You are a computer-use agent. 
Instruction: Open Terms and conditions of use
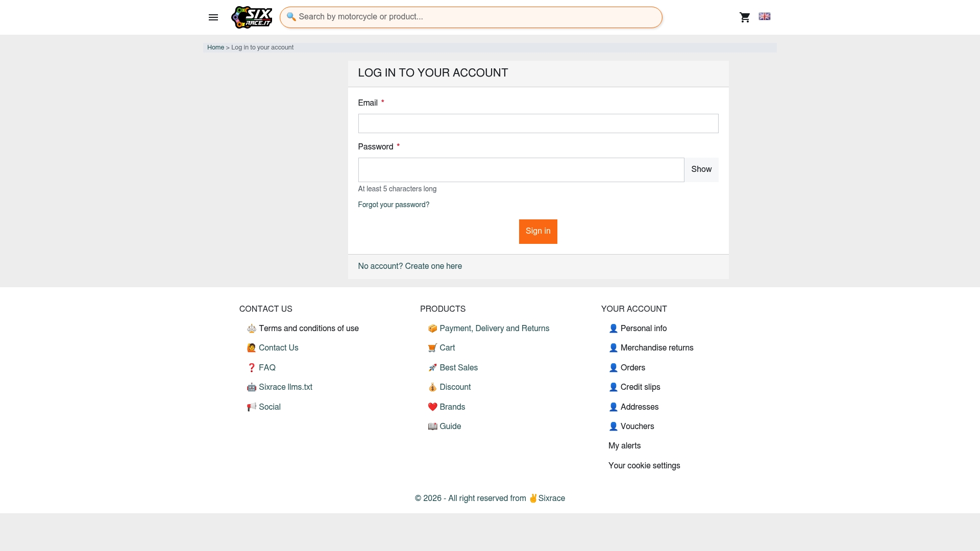308,329
